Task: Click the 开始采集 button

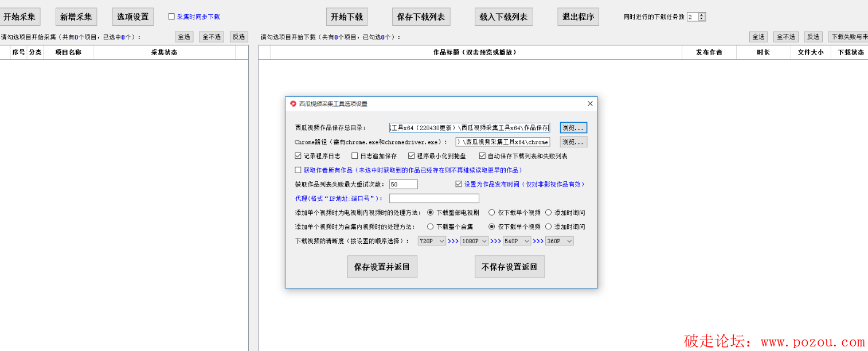Action: [19, 17]
